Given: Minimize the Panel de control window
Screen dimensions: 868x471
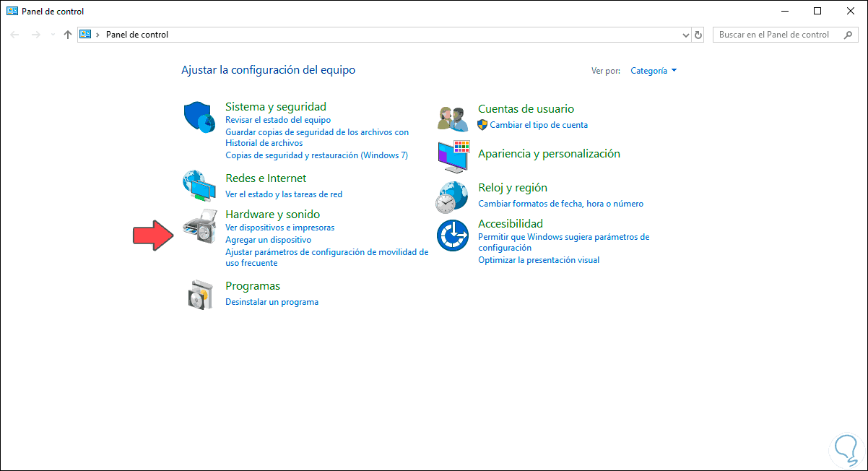Looking at the screenshot, I should (x=784, y=11).
